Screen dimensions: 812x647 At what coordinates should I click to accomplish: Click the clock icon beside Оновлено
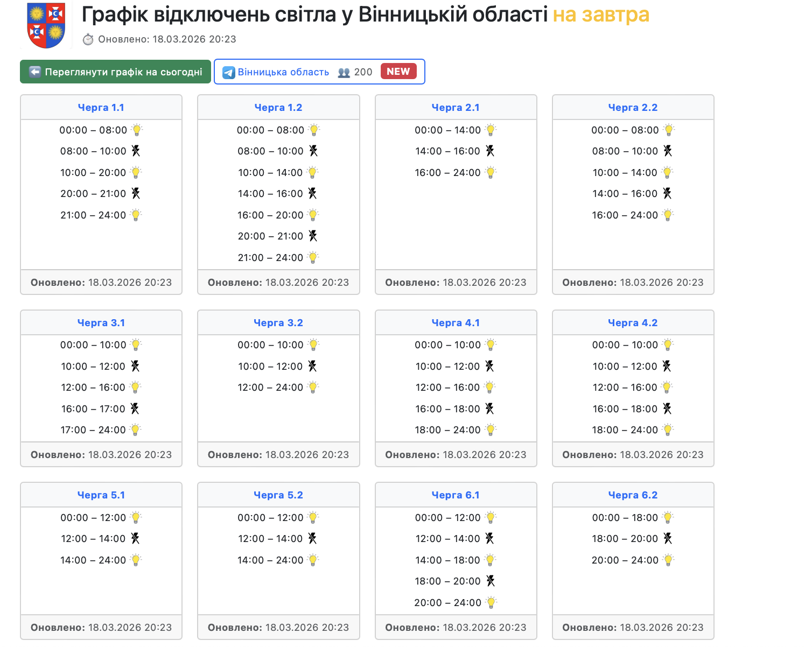click(x=88, y=39)
